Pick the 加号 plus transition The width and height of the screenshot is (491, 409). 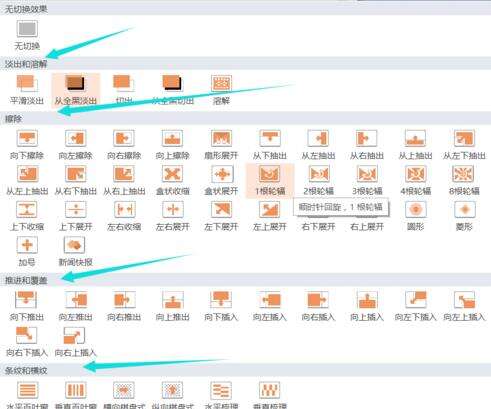coord(27,252)
